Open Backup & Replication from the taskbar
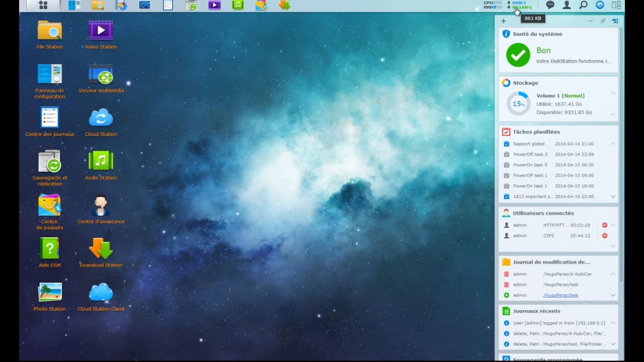The image size is (644, 362). click(x=191, y=6)
